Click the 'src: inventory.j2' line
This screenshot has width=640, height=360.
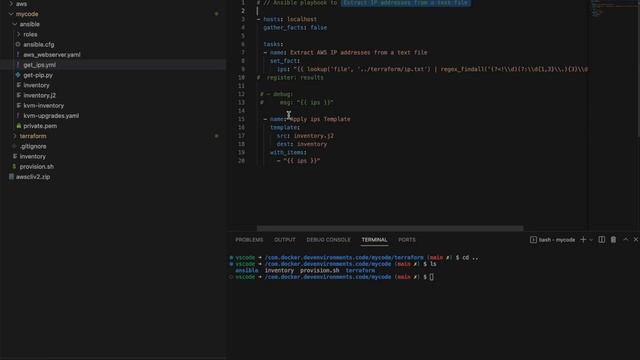point(305,136)
